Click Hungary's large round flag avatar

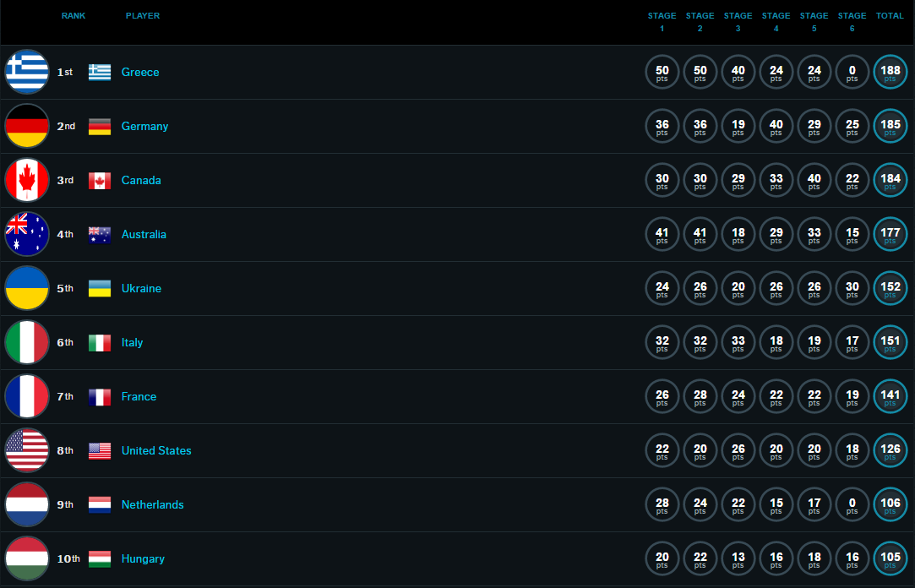pos(27,558)
